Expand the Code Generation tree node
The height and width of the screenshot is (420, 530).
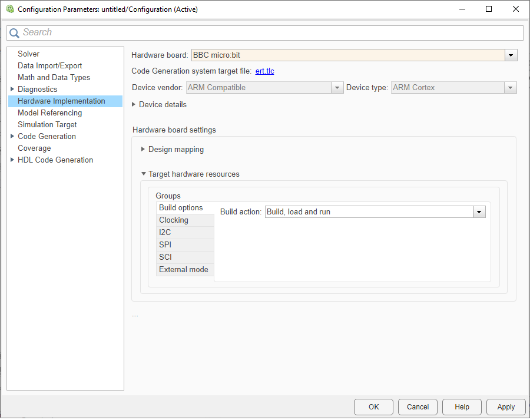pyautogui.click(x=12, y=136)
